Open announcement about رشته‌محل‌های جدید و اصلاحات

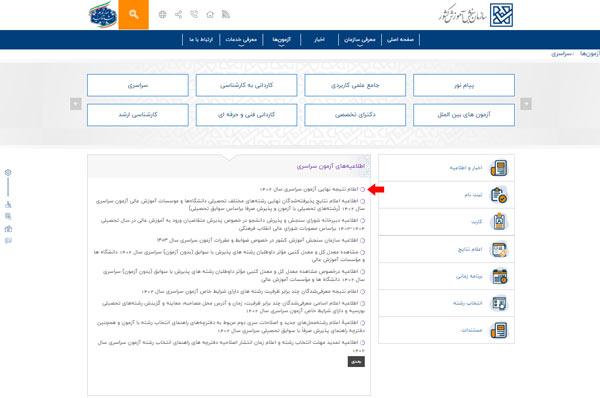coord(231,326)
